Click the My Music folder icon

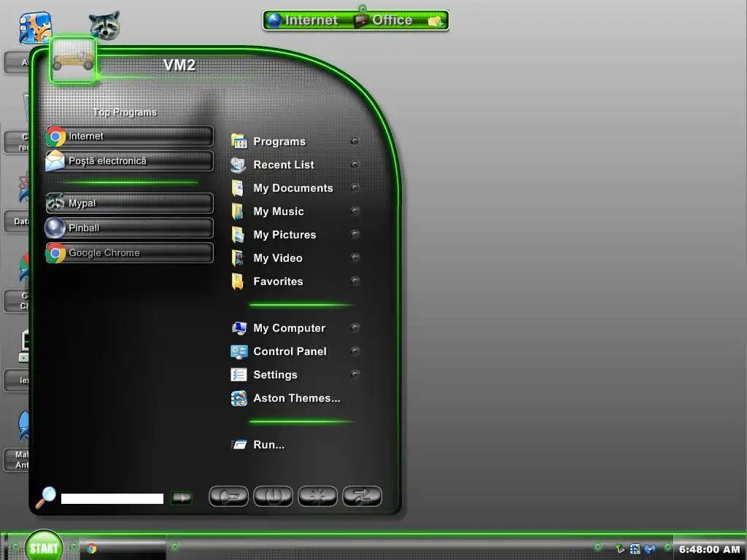(238, 211)
